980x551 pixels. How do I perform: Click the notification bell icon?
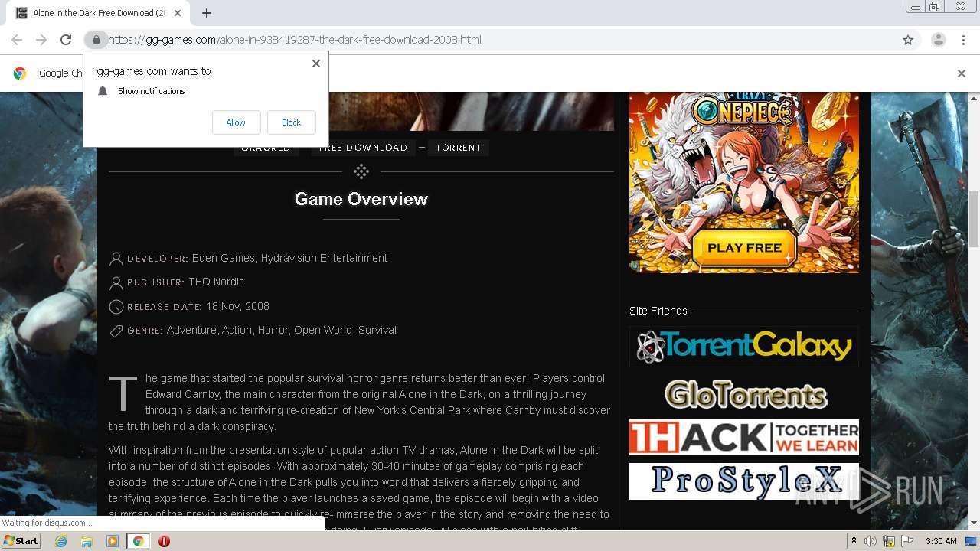(x=103, y=91)
